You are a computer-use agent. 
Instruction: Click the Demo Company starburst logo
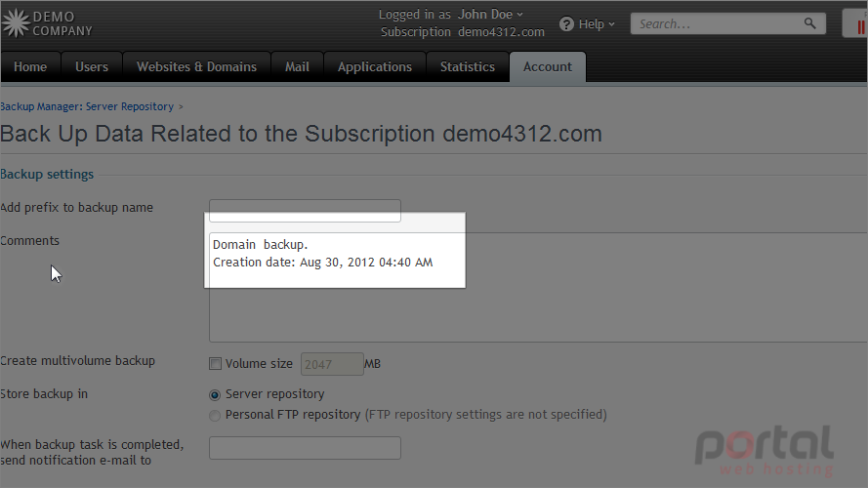pos(16,23)
